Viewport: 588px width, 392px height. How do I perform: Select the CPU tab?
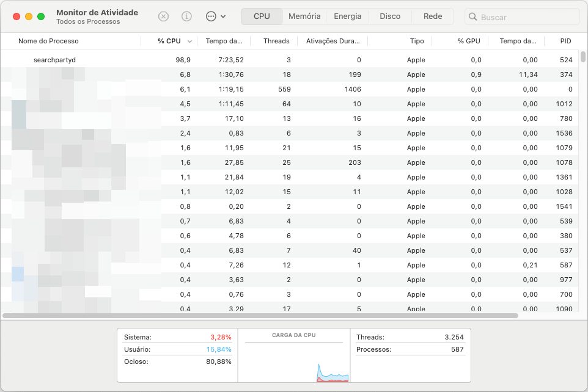[262, 16]
